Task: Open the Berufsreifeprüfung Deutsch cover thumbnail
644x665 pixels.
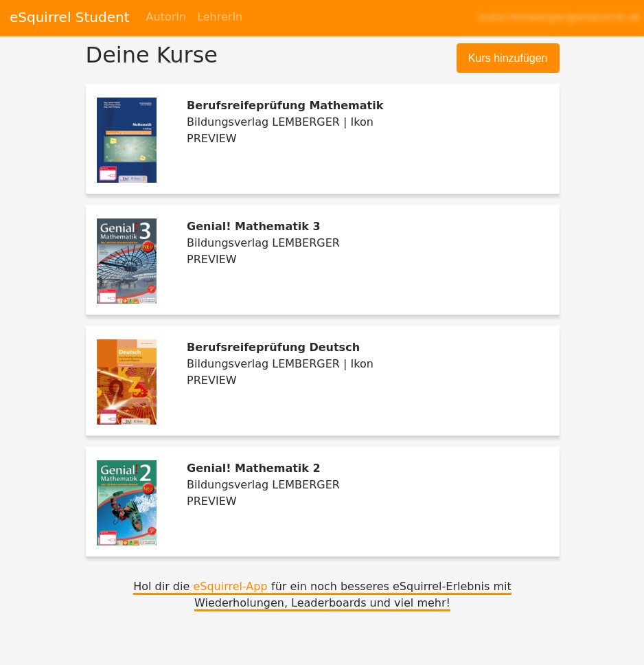Action: (x=126, y=382)
